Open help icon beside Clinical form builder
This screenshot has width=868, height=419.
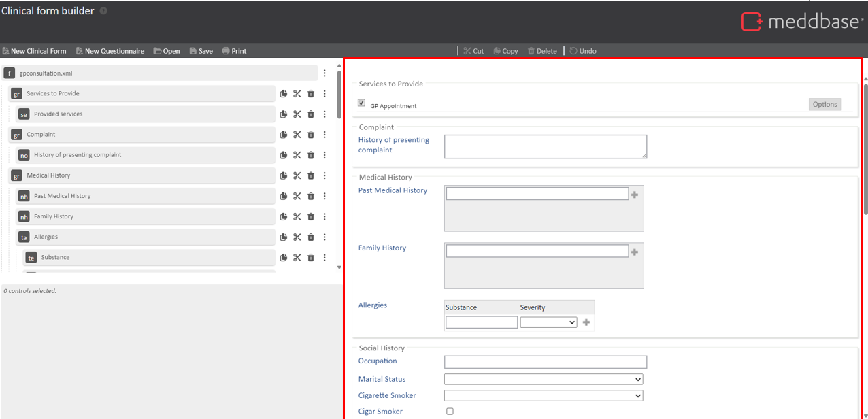(x=103, y=11)
